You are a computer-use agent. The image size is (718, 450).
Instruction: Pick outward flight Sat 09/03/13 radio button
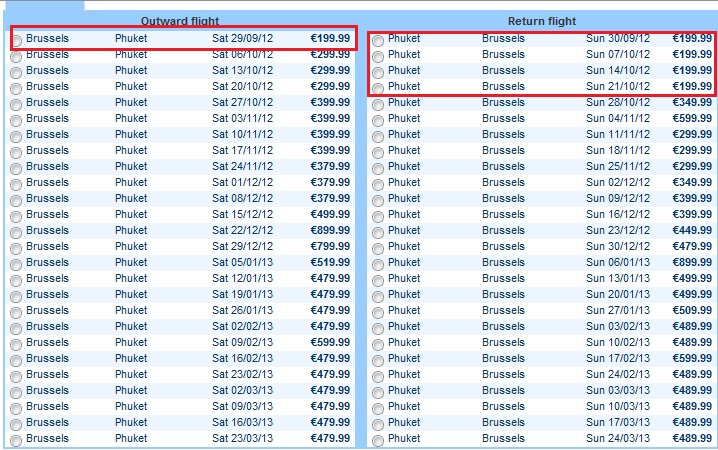[16, 409]
